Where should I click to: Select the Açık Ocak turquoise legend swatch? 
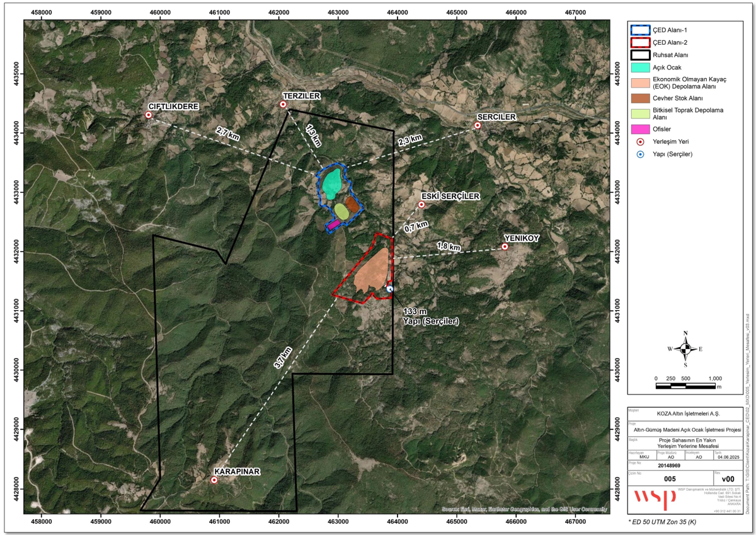pos(640,67)
